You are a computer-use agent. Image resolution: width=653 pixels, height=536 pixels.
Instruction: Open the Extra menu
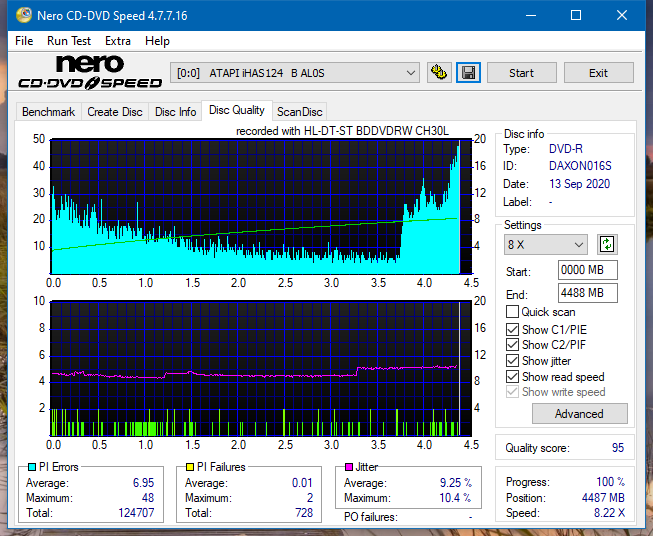(x=118, y=41)
